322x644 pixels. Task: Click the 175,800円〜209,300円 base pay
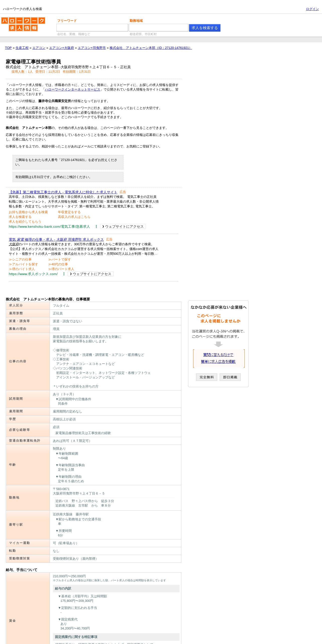click(x=77, y=601)
